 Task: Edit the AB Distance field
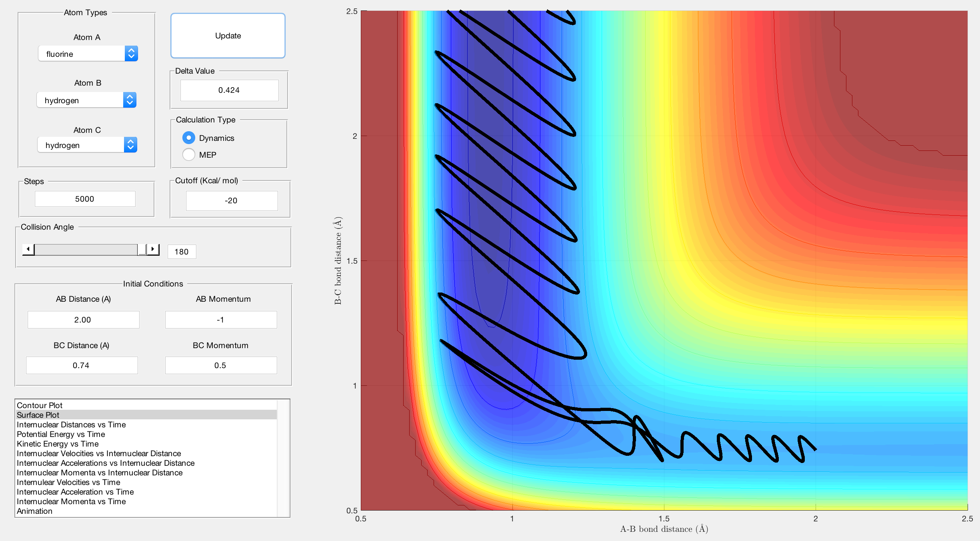pyautogui.click(x=83, y=320)
